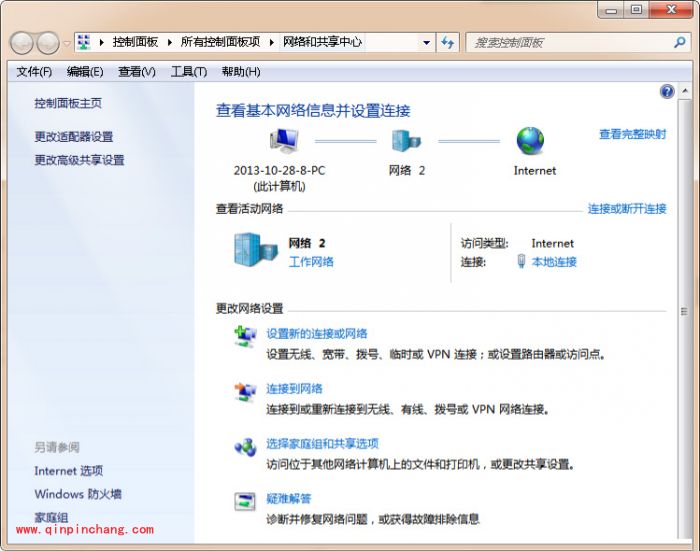Open the 查看(V) menu
The width and height of the screenshot is (700, 551).
pyautogui.click(x=137, y=71)
